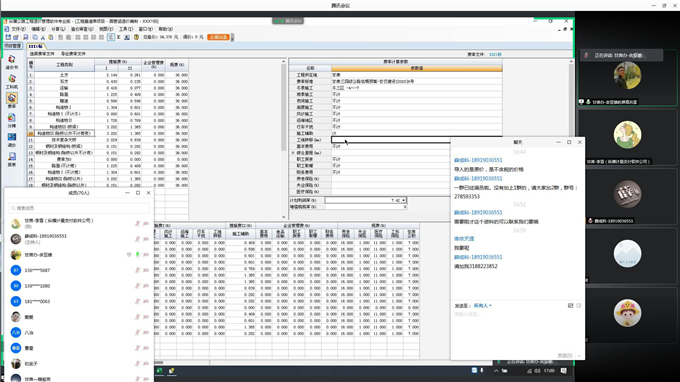
Task: Open the 调价 sidebar icon
Action: [12, 139]
